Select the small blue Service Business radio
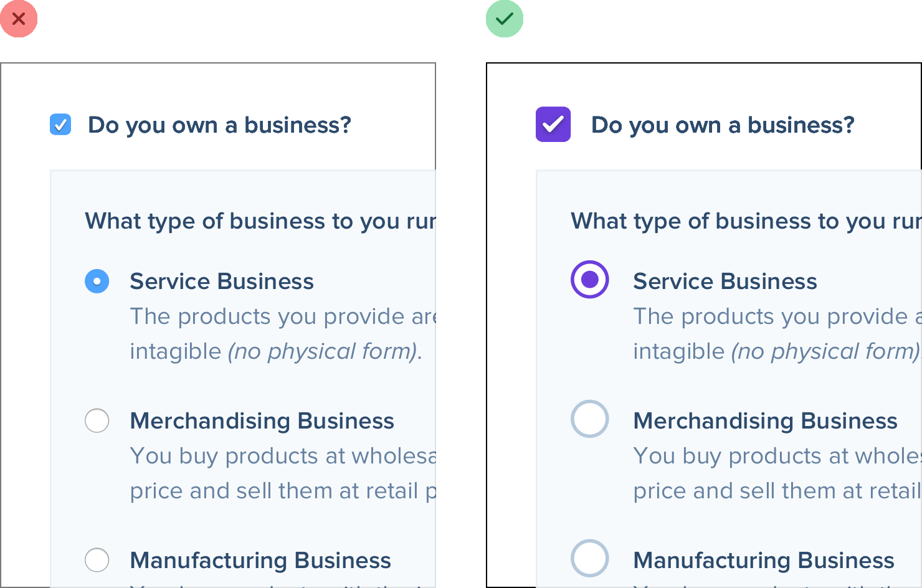Screen dimensions: 922x588 97,282
